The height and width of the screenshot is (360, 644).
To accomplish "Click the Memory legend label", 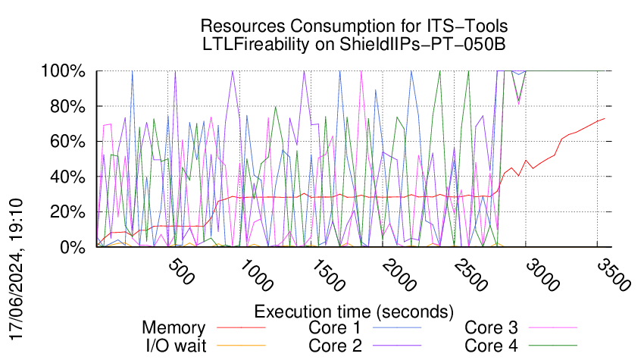I will tap(174, 328).
